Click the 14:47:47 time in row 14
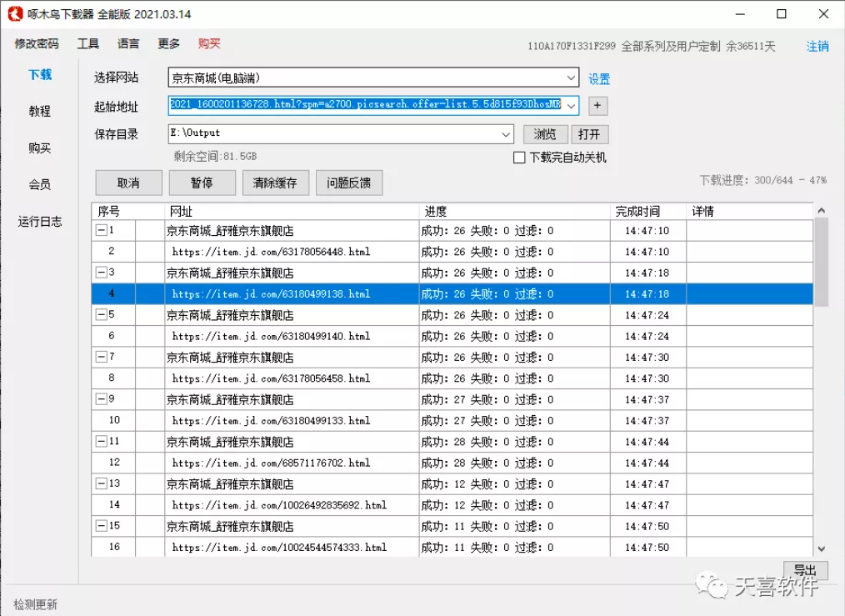Screen dimensions: 845x616 pos(647,505)
